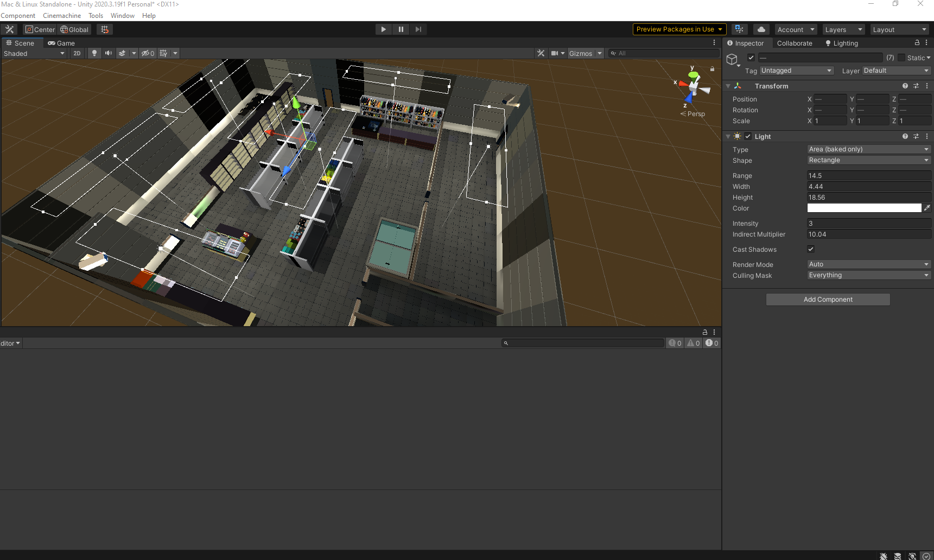Click the Scene view tools icon near Gizmos
The width and height of the screenshot is (934, 560).
[541, 53]
